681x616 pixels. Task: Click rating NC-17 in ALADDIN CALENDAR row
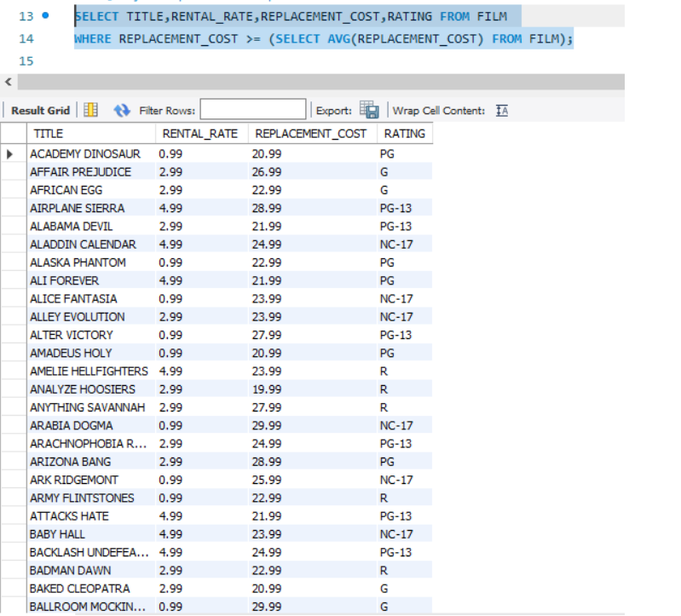(x=405, y=245)
